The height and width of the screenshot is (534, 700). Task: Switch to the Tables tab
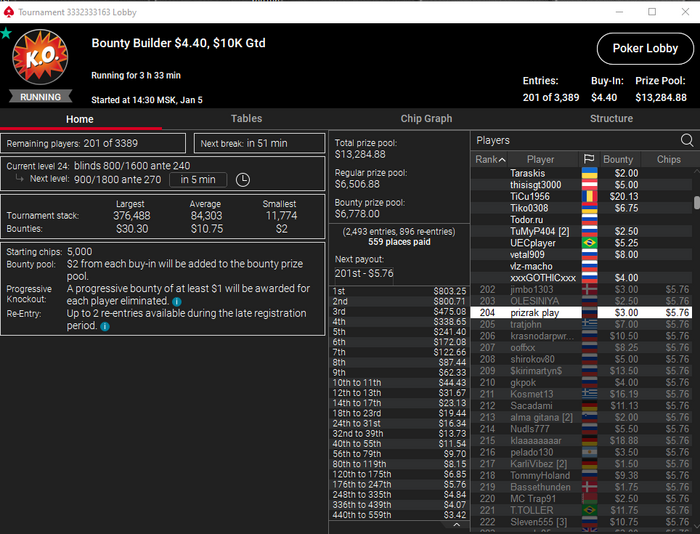pos(246,118)
